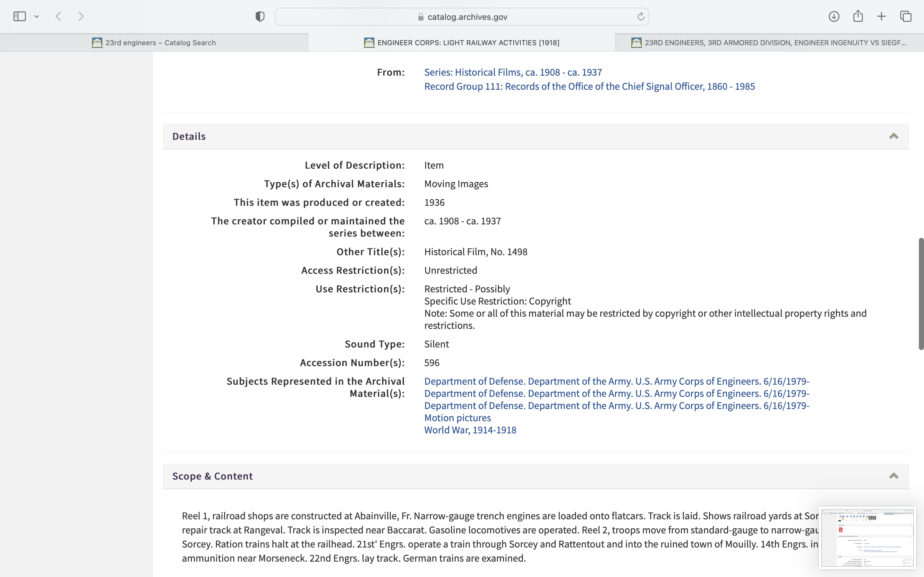
Task: Open the World War, 1914-1918 subject link
Action: tap(470, 430)
